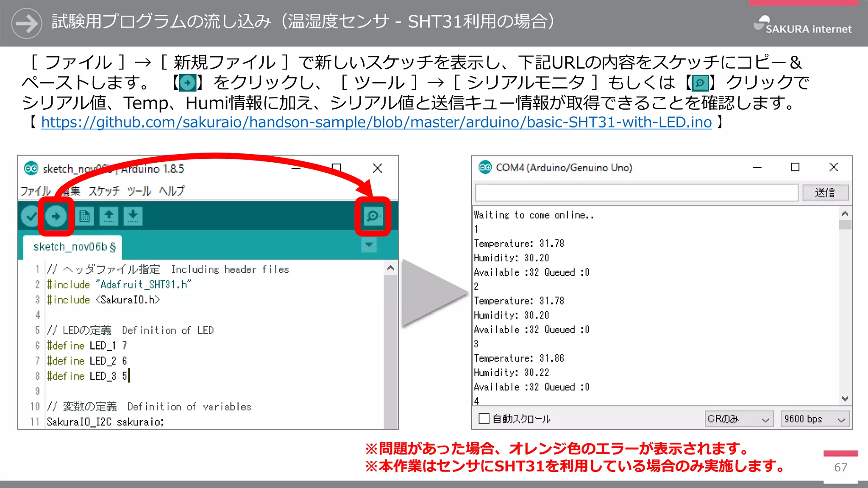Open the Serial Monitor magnifier icon
This screenshot has height=488, width=868.
373,216
